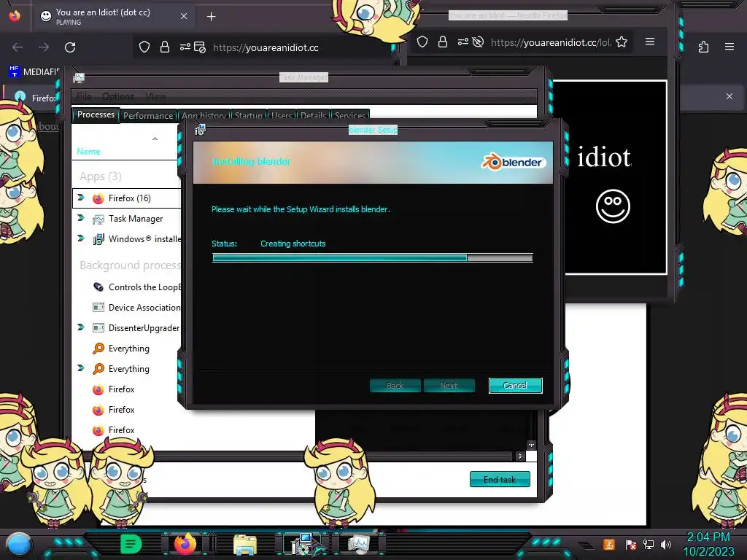Click the padlock icon in the popup Firefox window
This screenshot has width=747, height=560.
[x=443, y=42]
